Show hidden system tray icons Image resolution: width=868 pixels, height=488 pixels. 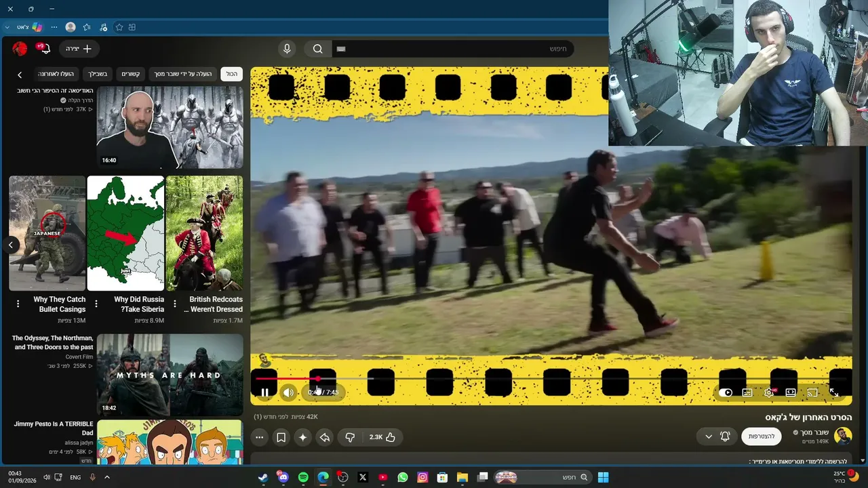pyautogui.click(x=106, y=477)
